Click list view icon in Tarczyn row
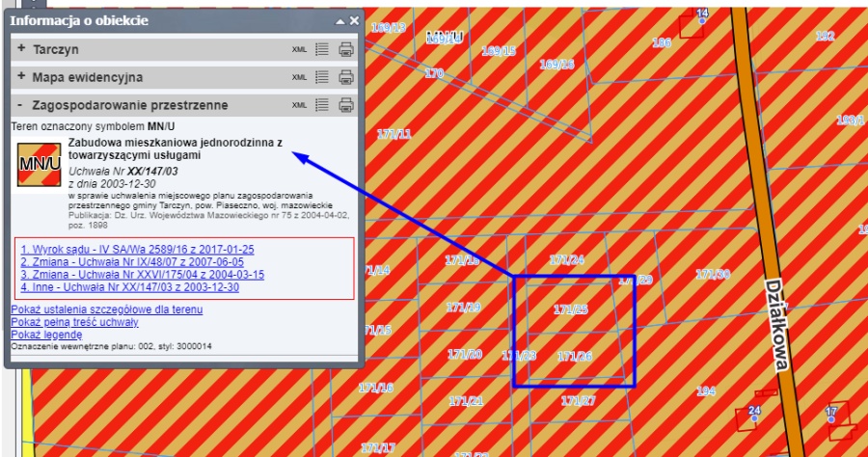The image size is (868, 457). point(322,49)
